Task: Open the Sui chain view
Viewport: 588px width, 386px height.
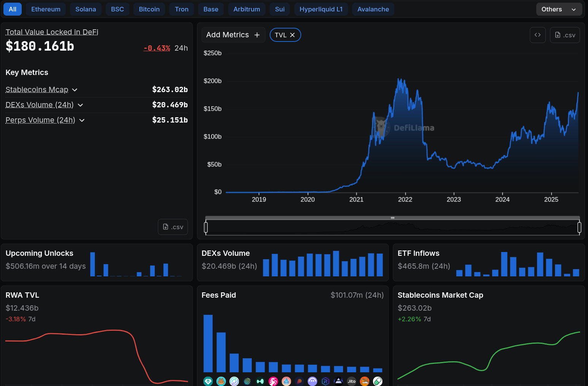Action: point(280,9)
